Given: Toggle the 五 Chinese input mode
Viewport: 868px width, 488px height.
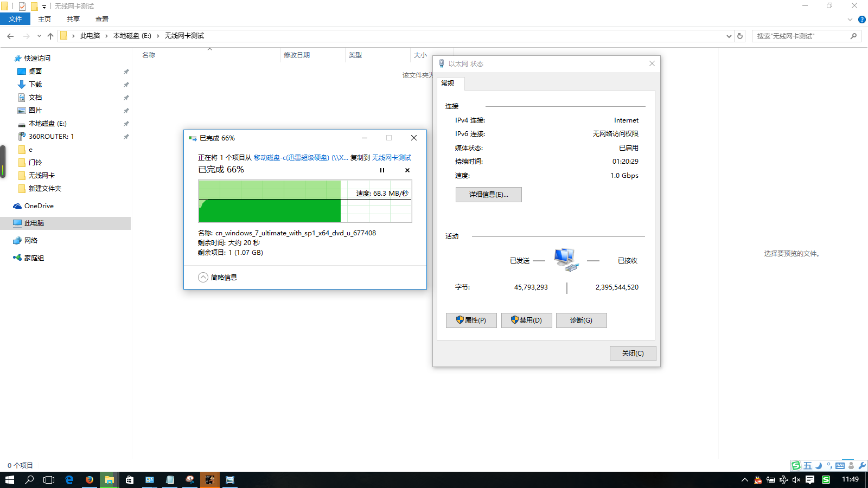Looking at the screenshot, I should pyautogui.click(x=808, y=466).
